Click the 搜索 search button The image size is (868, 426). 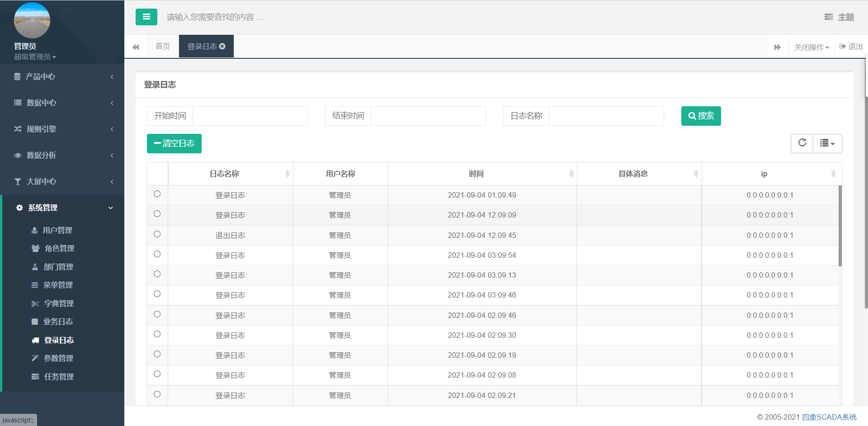tap(701, 116)
